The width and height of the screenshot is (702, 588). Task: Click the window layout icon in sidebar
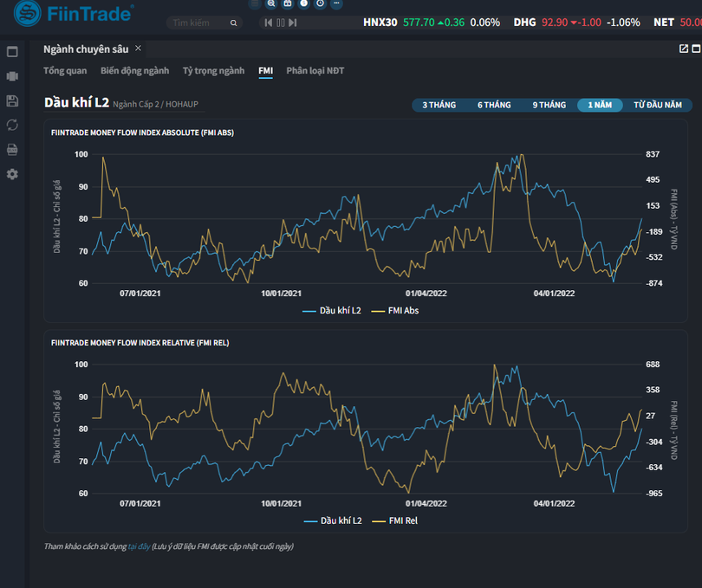(12, 53)
